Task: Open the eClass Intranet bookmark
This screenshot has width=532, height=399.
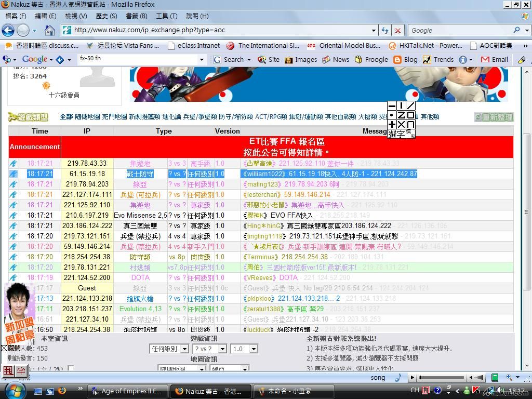Action: pyautogui.click(x=194, y=46)
